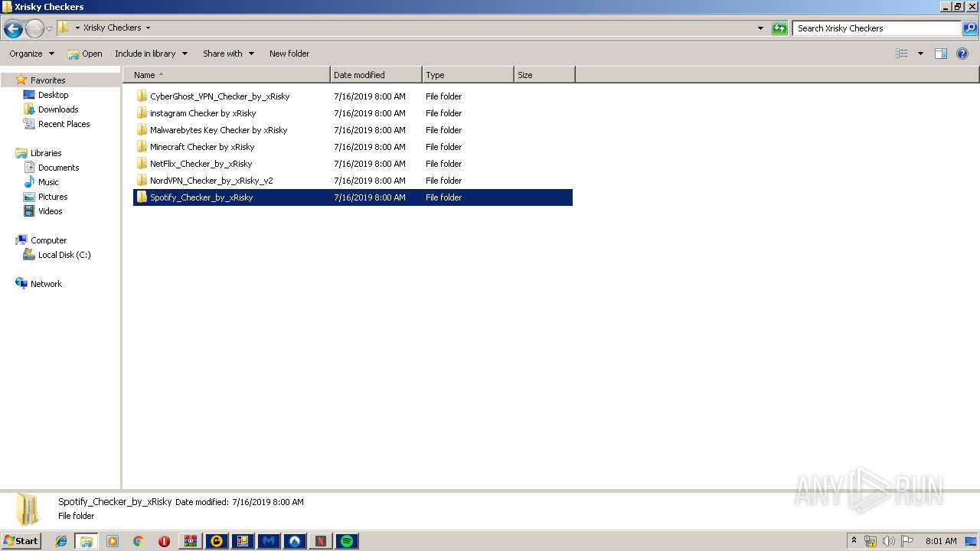Go back using the Back arrow button
This screenshot has height=551, width=980.
[x=13, y=29]
